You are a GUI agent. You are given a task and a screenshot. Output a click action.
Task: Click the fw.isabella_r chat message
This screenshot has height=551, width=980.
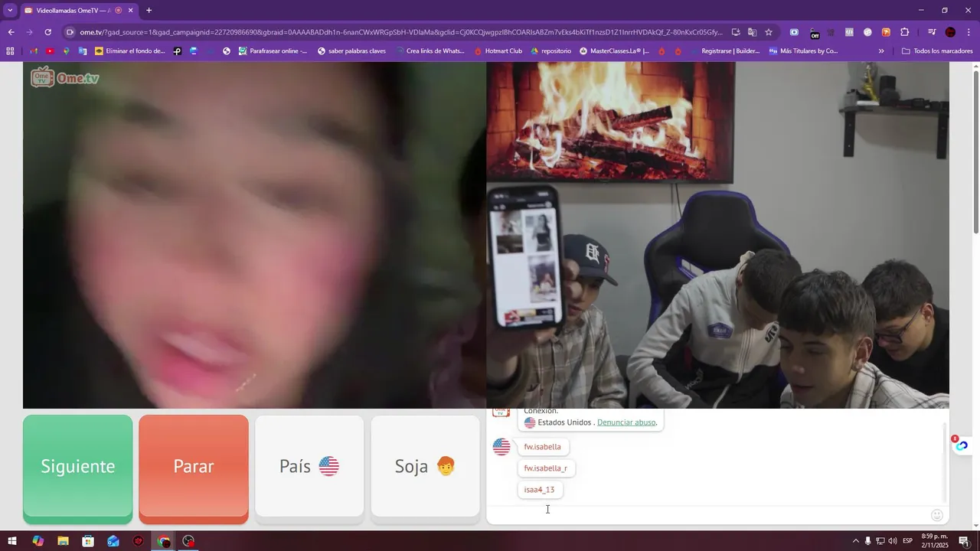click(546, 468)
